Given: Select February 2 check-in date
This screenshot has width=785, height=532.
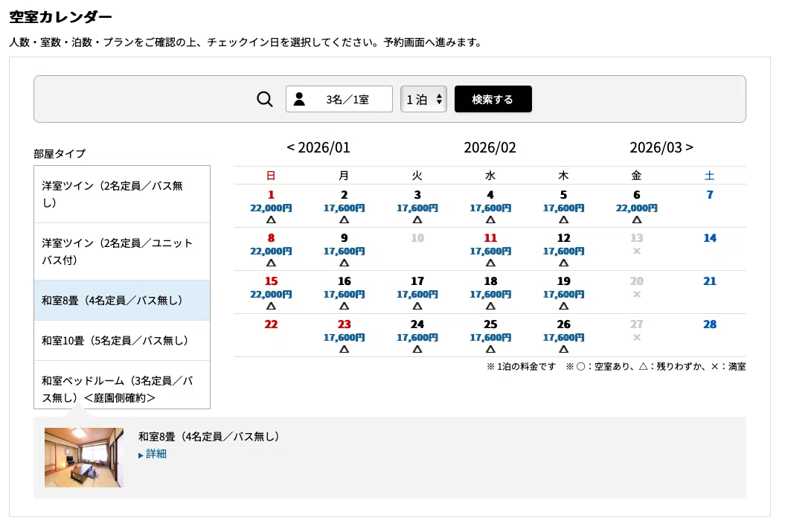Looking at the screenshot, I should point(344,206).
